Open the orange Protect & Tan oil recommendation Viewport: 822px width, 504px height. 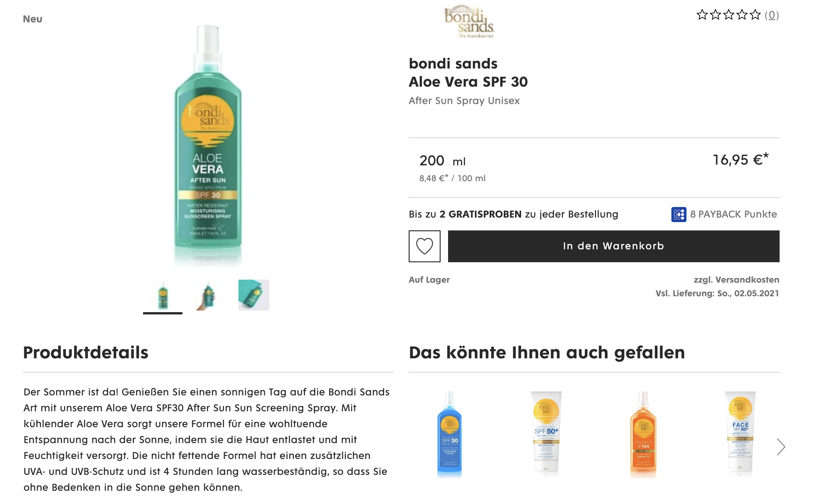(643, 434)
